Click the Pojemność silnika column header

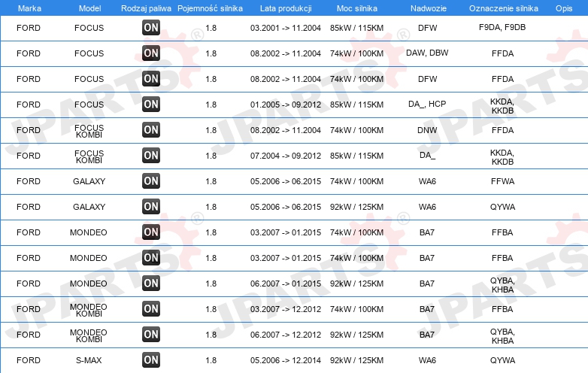click(210, 8)
